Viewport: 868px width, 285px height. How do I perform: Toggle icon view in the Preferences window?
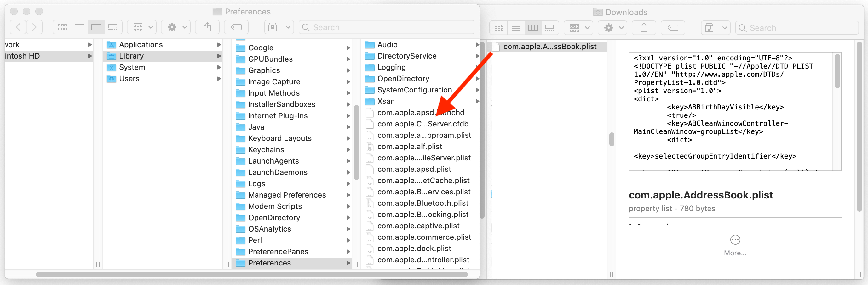coord(62,27)
